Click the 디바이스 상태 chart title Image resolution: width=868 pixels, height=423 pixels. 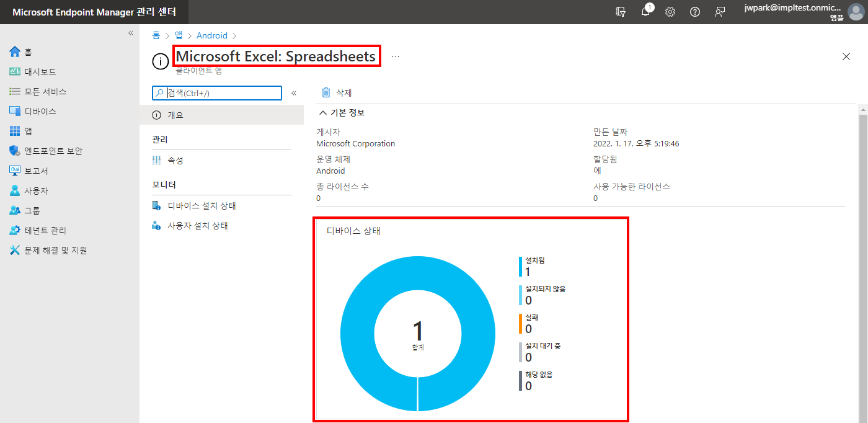(x=353, y=231)
